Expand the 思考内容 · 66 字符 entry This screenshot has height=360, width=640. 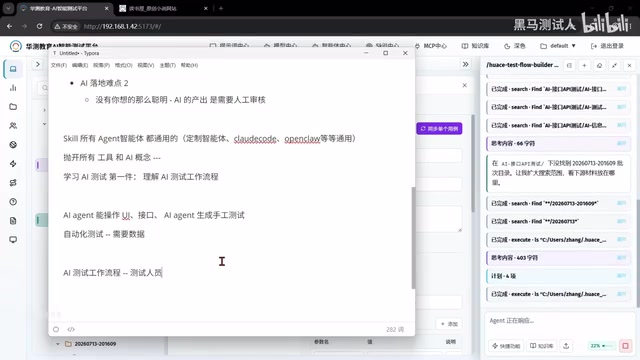click(x=558, y=143)
